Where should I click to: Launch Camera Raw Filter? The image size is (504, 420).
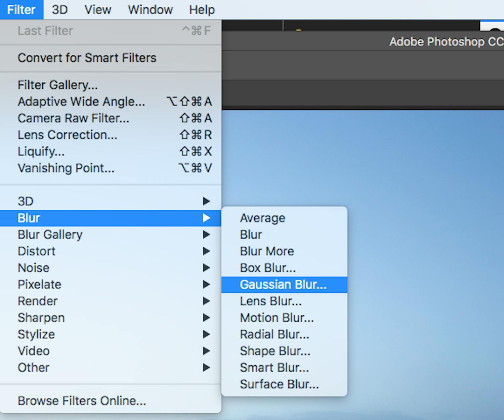pyautogui.click(x=73, y=118)
